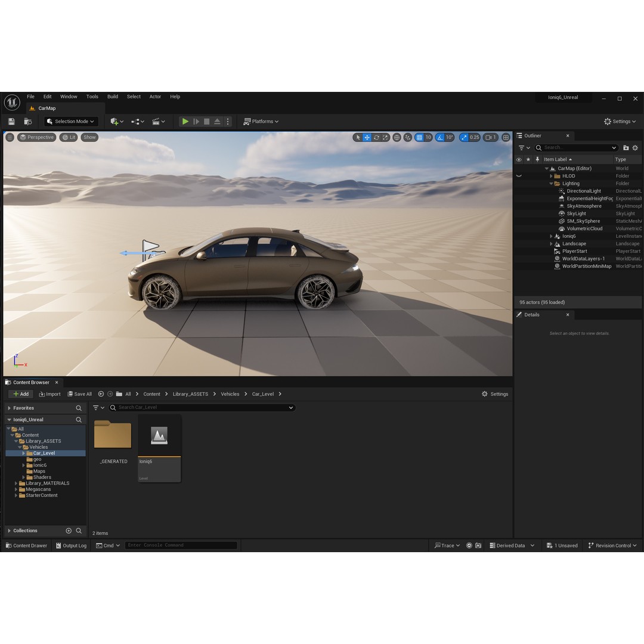Click the Eject button in play controls
Viewport: 644px width, 644px height.
click(217, 122)
